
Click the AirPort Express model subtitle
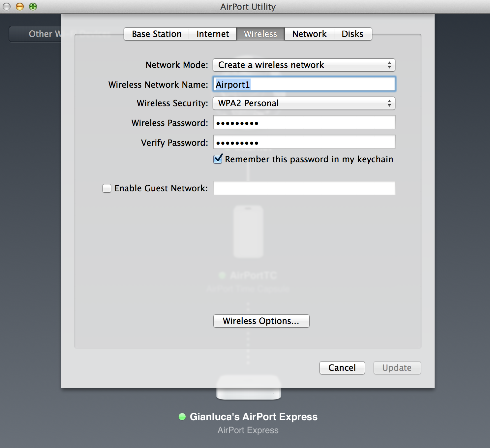[x=248, y=430]
